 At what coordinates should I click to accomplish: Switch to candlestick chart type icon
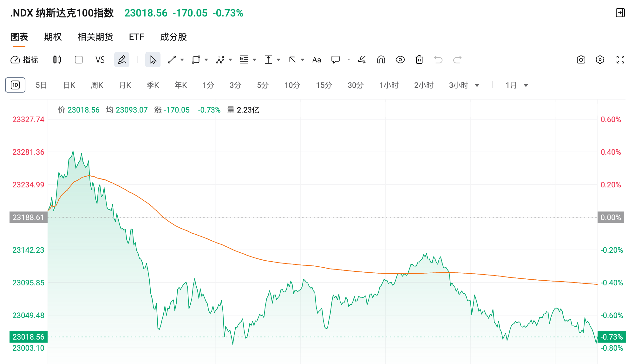point(57,60)
